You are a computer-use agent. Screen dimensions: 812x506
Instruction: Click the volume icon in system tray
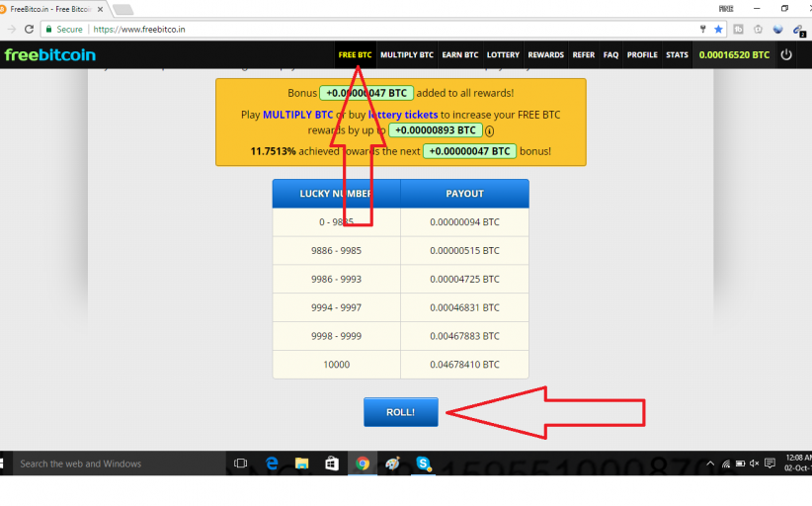[755, 464]
